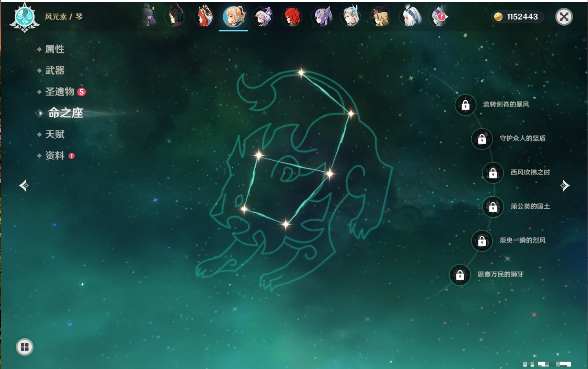Select the highlighted blonde Jean portrait

[234, 16]
